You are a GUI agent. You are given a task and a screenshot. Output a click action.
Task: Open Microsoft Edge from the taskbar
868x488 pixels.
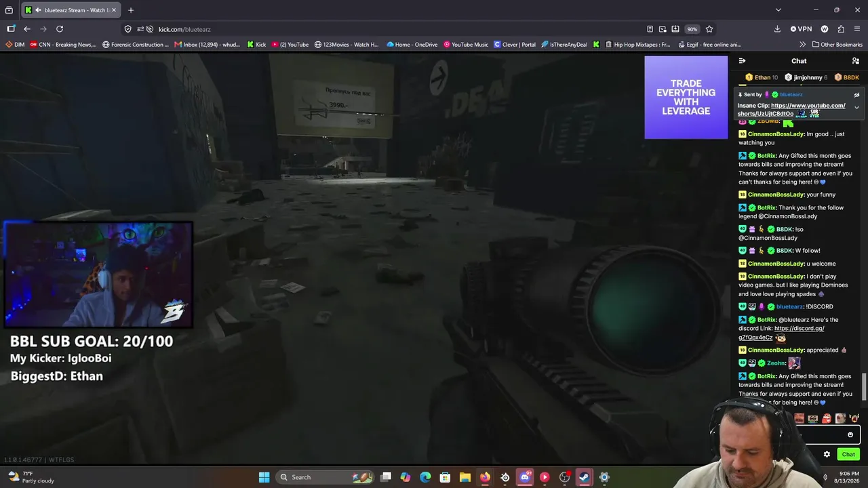point(425,477)
